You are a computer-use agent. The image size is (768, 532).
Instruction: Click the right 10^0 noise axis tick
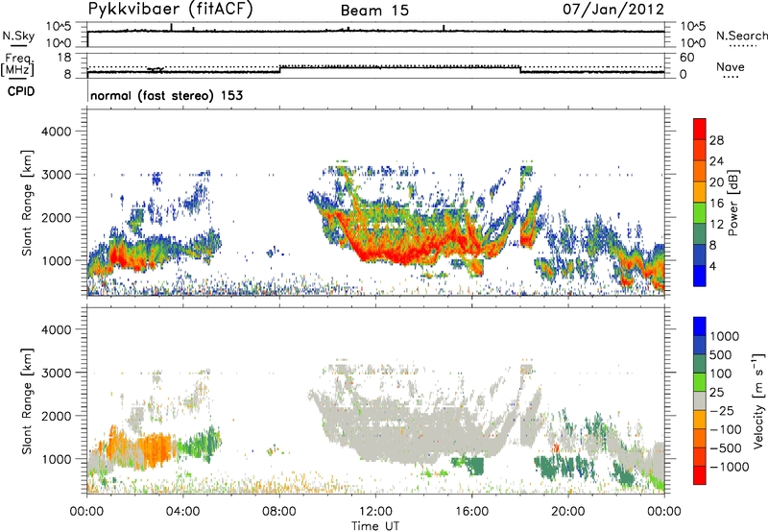(x=692, y=43)
